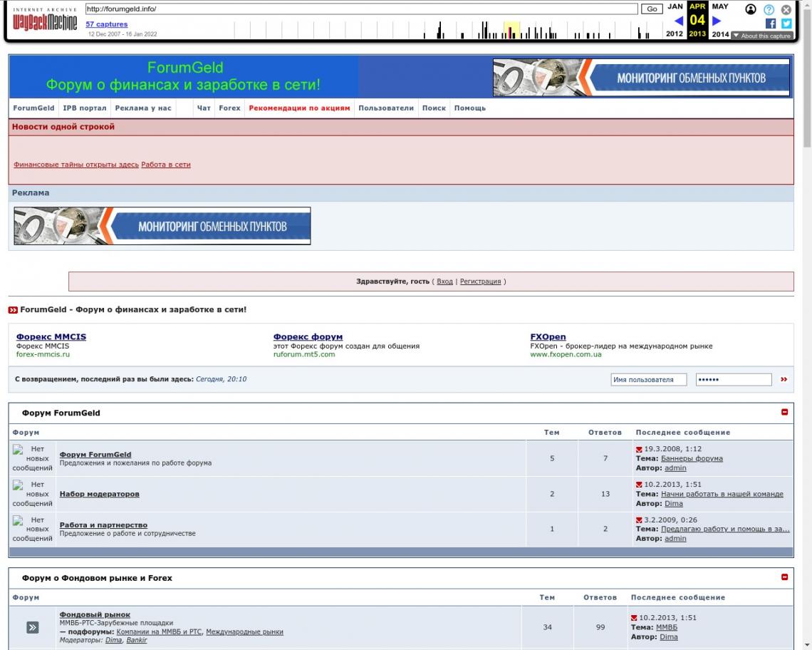This screenshot has height=650, width=812.
Task: Collapse Форум о Фондовом рынке и Forex category
Action: coord(785,577)
